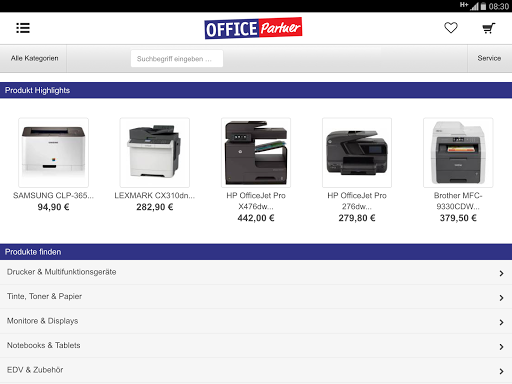Open the HP OfficeJet Pro 276dw image
The image size is (512, 384).
click(x=357, y=152)
